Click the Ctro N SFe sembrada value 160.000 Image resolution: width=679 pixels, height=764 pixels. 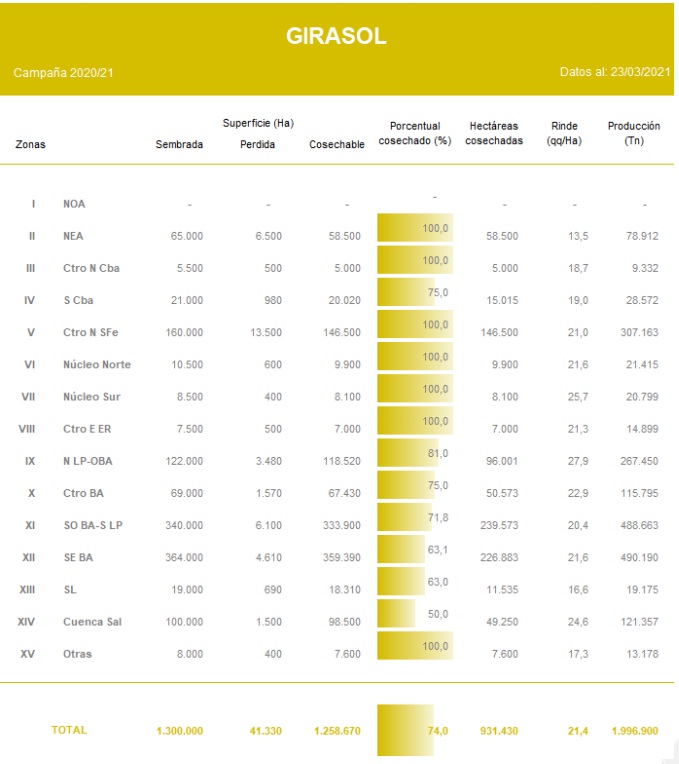point(183,333)
